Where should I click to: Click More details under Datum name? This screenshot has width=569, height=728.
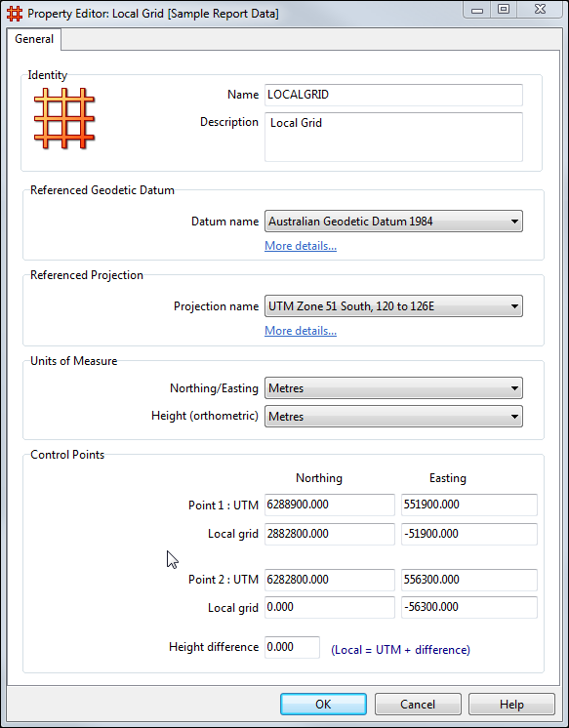[x=301, y=246]
